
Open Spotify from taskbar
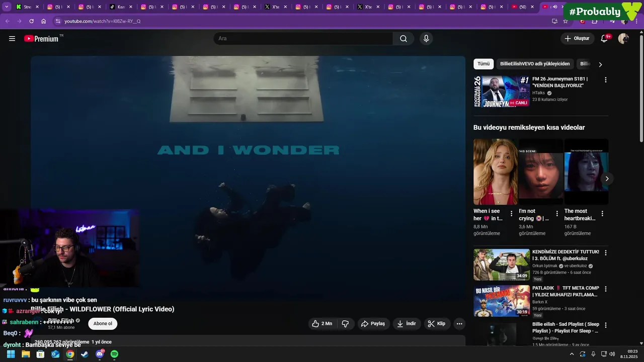click(x=114, y=354)
